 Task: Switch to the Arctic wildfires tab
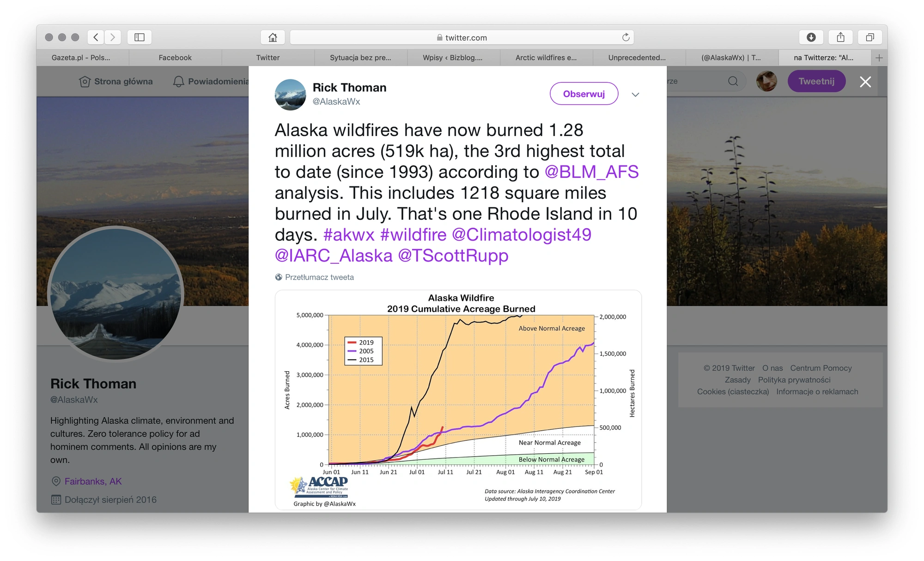[x=546, y=58]
